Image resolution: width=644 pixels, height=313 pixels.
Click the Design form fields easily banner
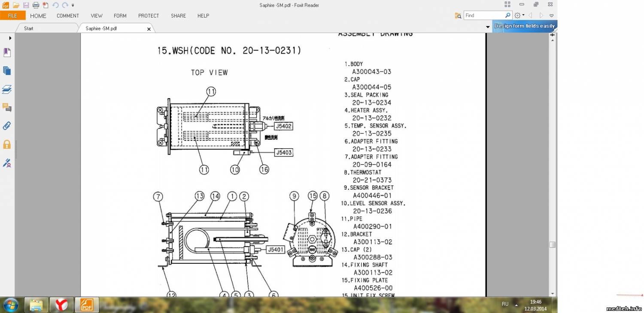524,26
